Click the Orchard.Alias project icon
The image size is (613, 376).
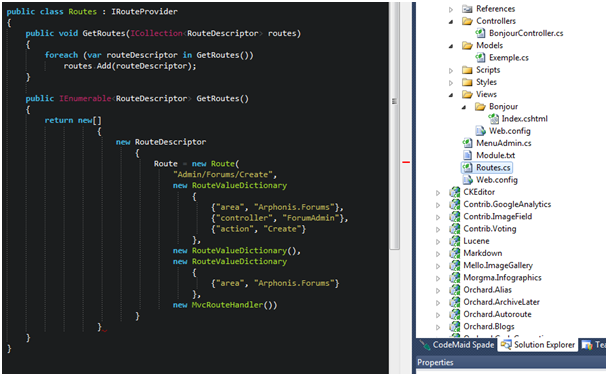(454, 290)
